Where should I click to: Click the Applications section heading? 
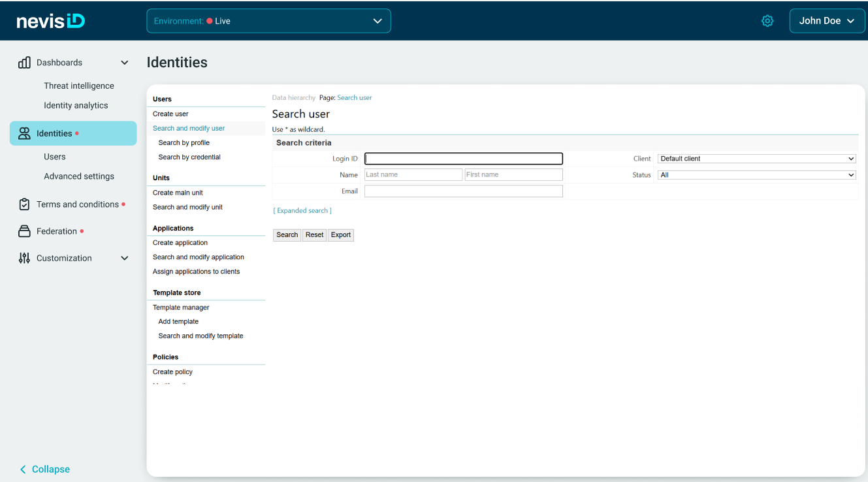point(173,228)
